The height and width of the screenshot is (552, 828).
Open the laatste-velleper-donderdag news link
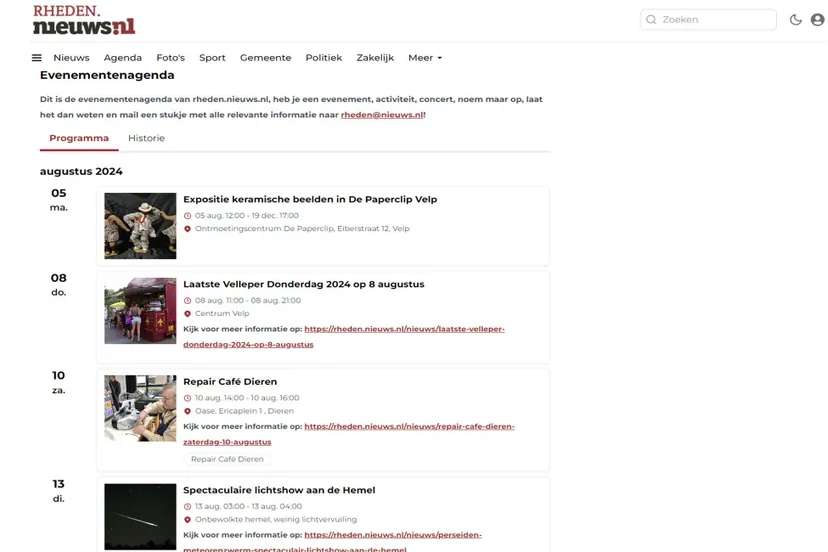click(x=404, y=329)
